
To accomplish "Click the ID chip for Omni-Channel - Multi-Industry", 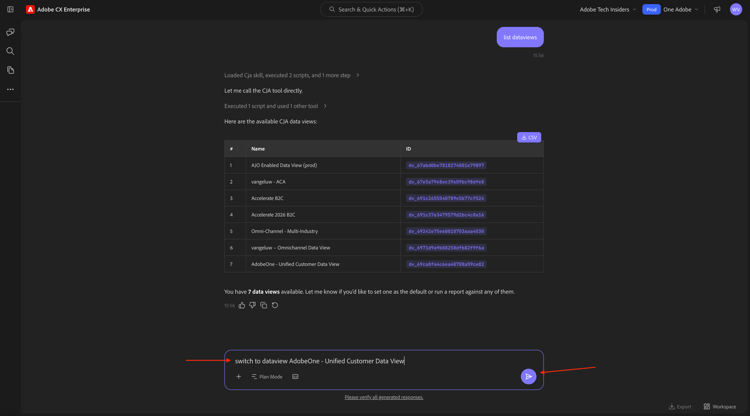I will [x=446, y=231].
